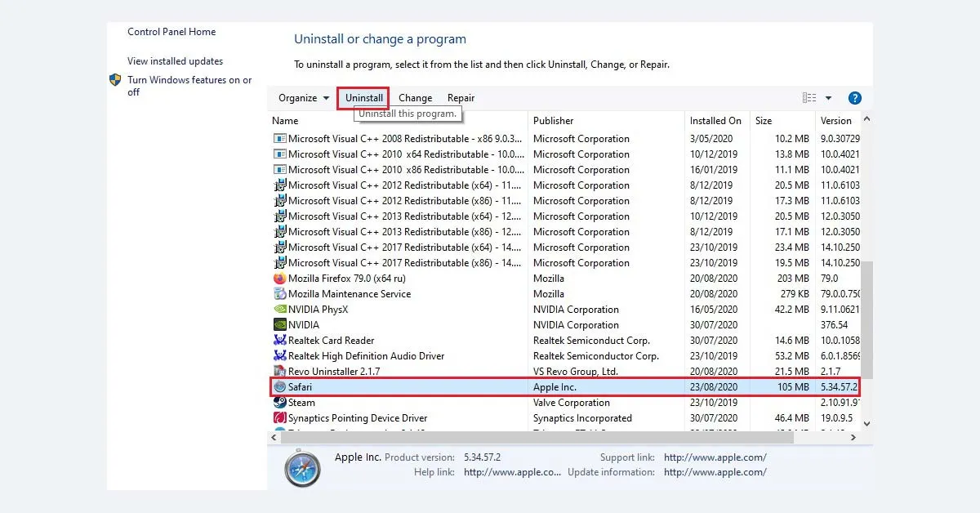Open View installed updates link
Screen dimensions: 980x513
point(175,61)
